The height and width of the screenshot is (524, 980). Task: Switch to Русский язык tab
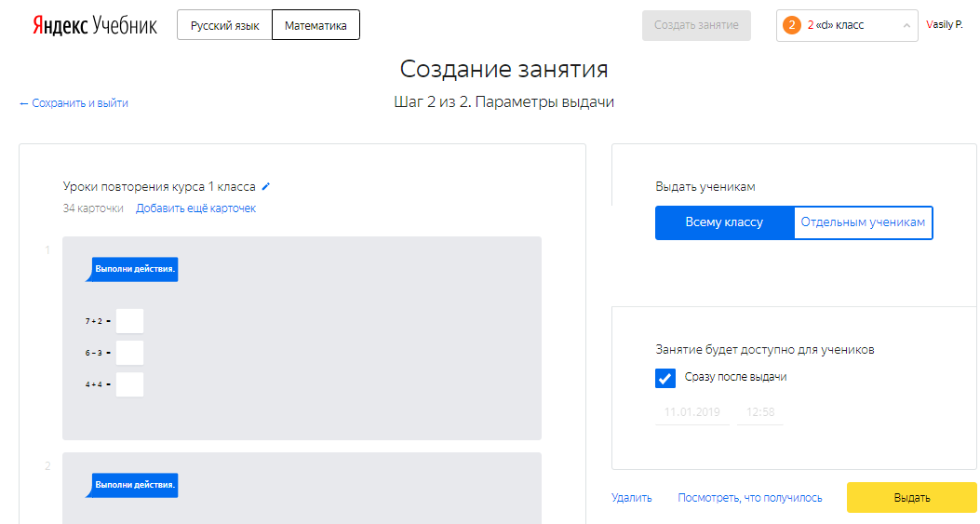click(225, 26)
